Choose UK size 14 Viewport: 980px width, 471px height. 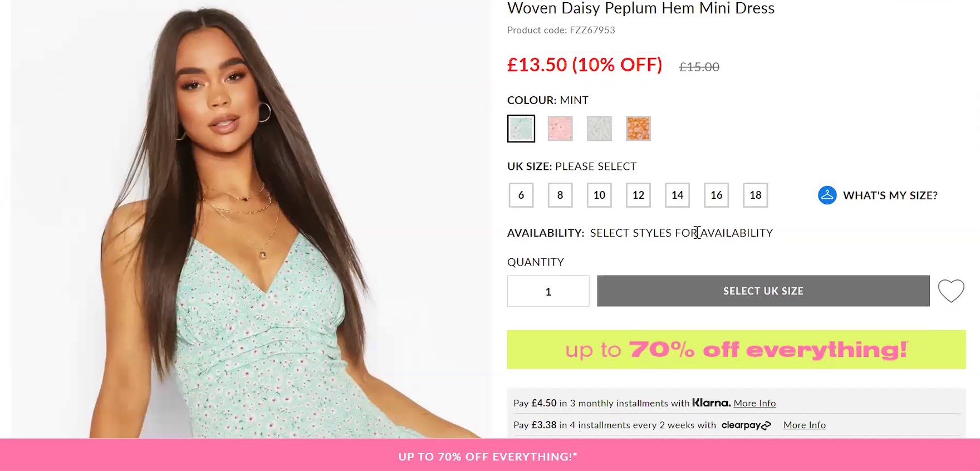[x=677, y=195]
